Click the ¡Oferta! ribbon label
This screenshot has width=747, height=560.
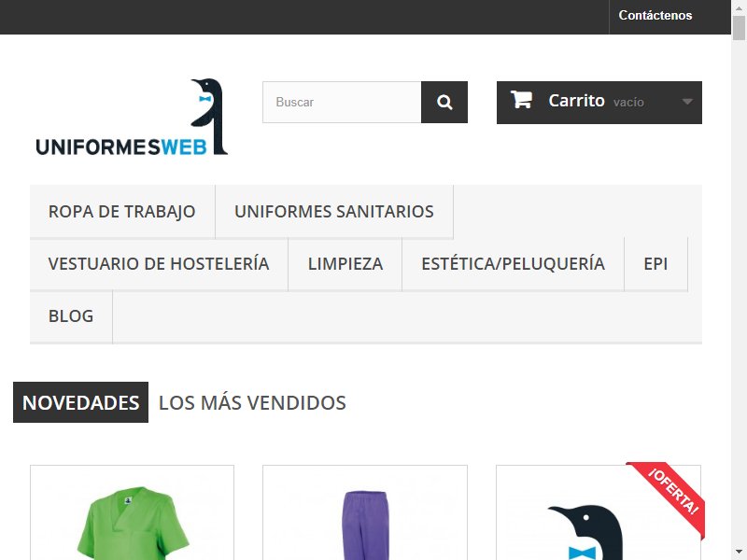[672, 492]
